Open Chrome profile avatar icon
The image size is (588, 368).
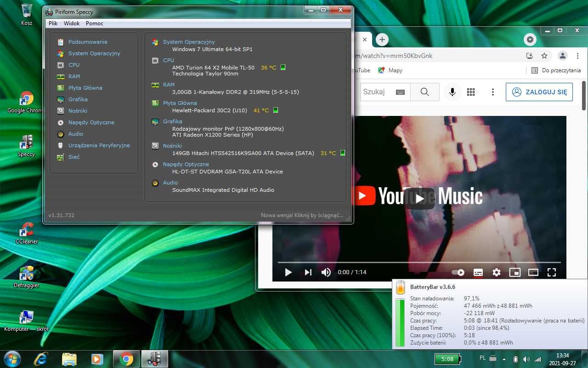pos(562,56)
